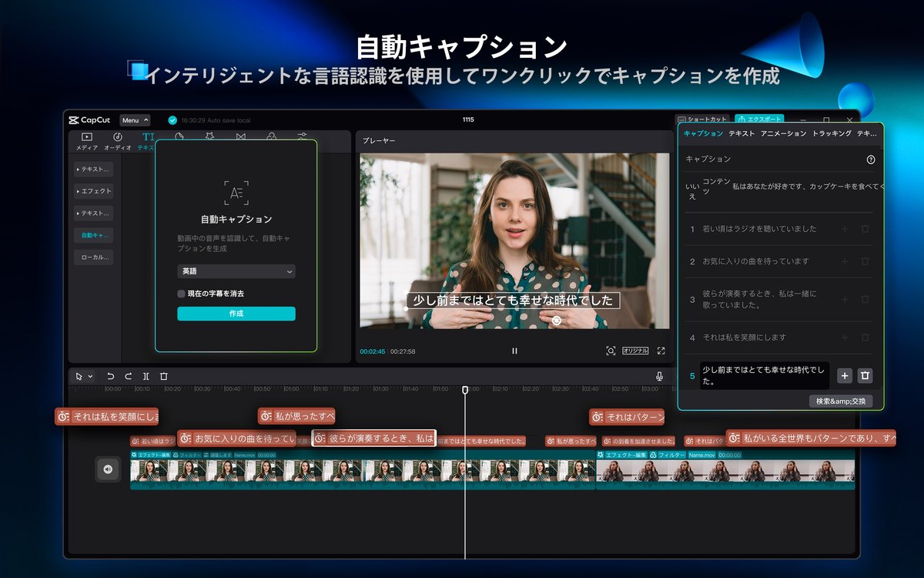
Task: Expand the second テキスト… sidebar item
Action: [94, 213]
